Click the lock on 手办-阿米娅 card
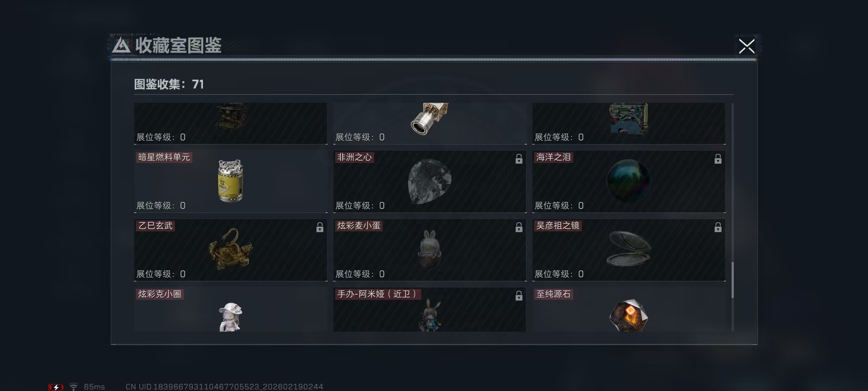 (519, 296)
